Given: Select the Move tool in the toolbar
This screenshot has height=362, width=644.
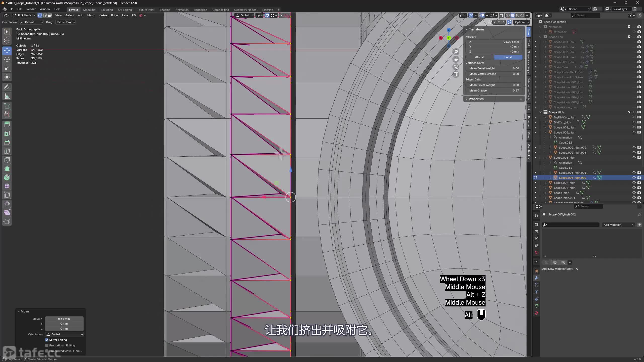Looking at the screenshot, I should coord(7,50).
